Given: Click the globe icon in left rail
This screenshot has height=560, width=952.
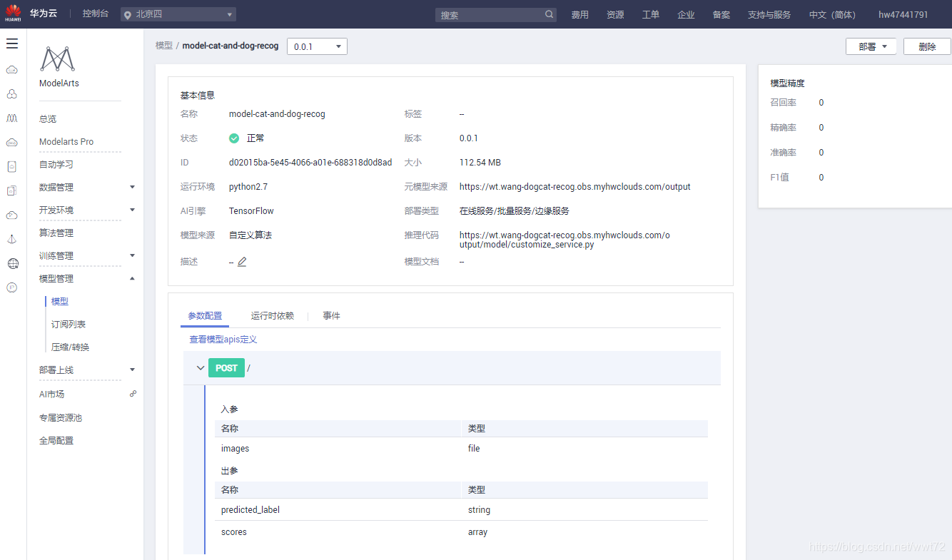Looking at the screenshot, I should click(x=12, y=264).
